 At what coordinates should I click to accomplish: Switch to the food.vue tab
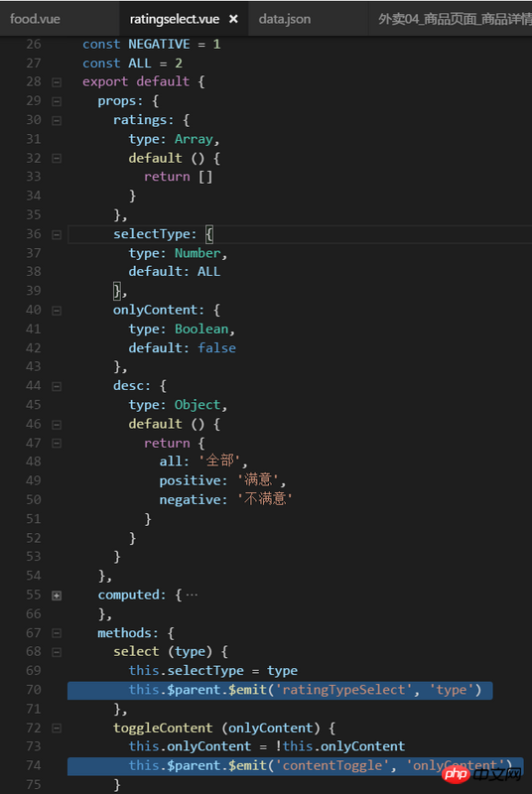point(35,19)
